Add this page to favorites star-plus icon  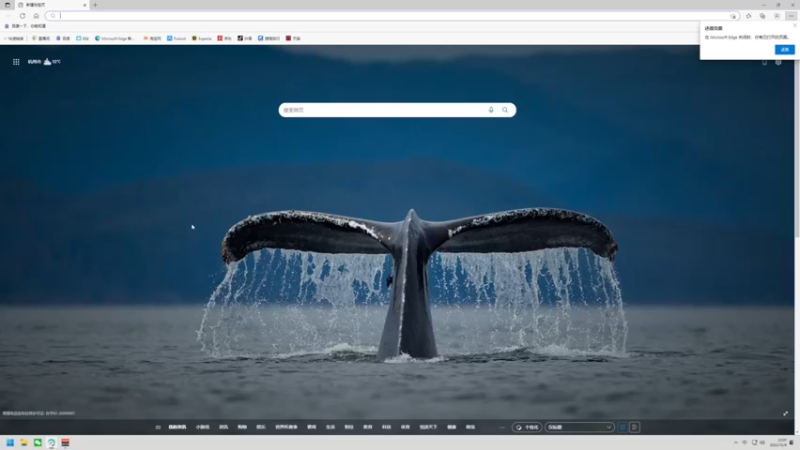coord(733,16)
